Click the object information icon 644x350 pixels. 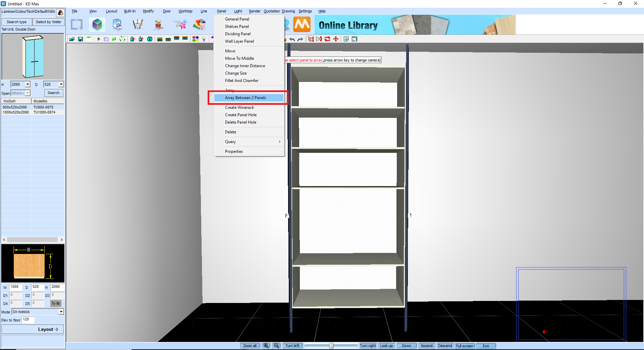tap(150, 39)
